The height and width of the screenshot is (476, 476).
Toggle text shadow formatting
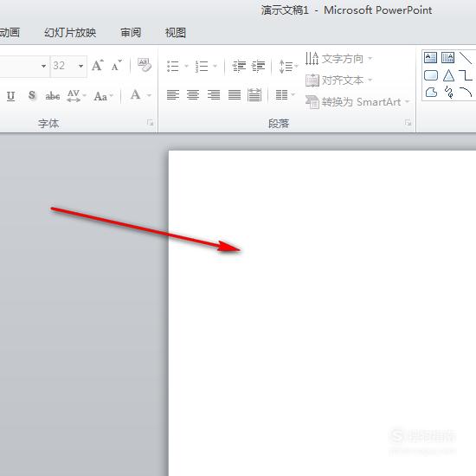coord(31,95)
